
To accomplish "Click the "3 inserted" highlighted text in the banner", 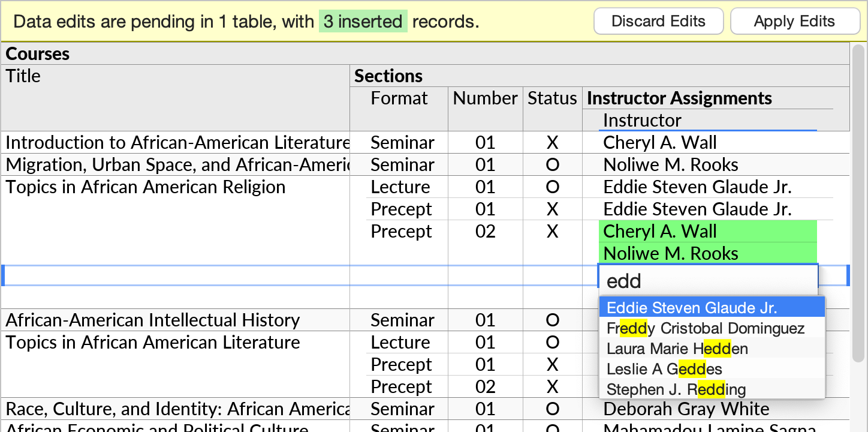I will pos(363,20).
